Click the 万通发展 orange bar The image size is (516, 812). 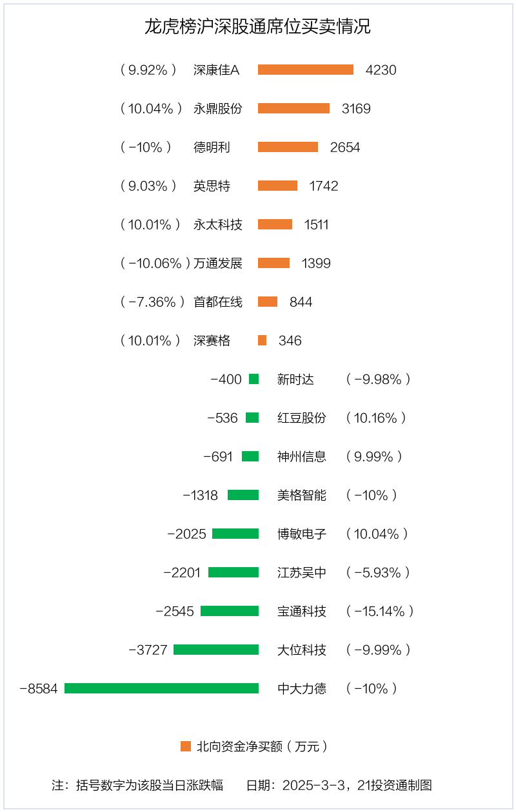pyautogui.click(x=273, y=263)
